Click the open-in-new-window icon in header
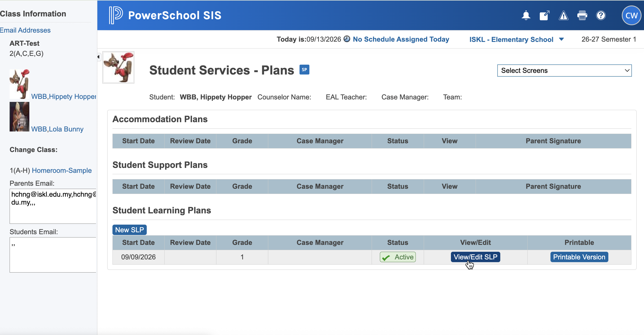This screenshot has width=644, height=335. click(544, 16)
